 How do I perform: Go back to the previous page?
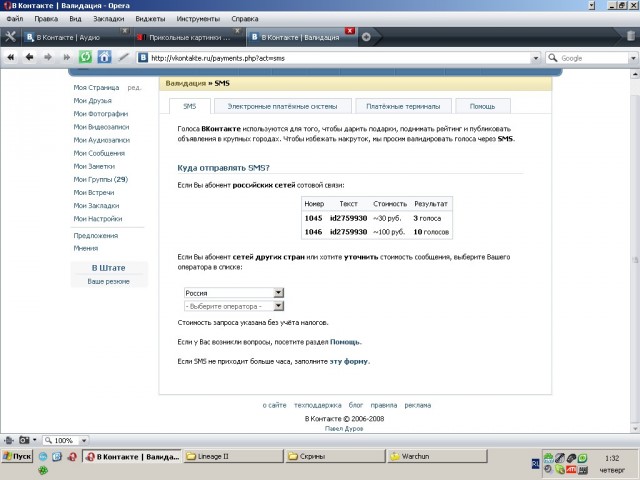tap(29, 57)
